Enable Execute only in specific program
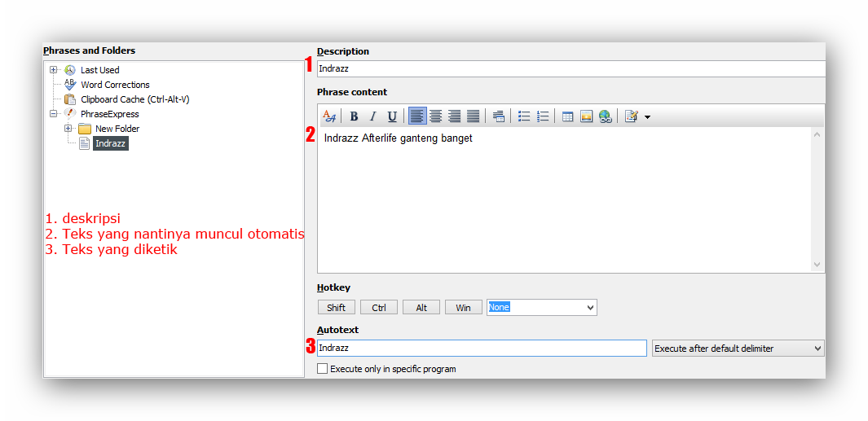Image resolution: width=868 pixels, height=421 pixels. 322,368
